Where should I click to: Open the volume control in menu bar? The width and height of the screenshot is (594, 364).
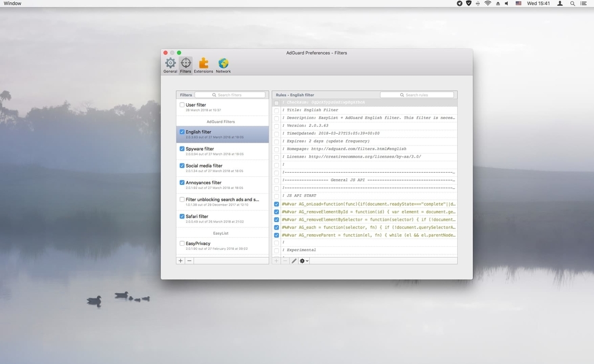tap(507, 3)
